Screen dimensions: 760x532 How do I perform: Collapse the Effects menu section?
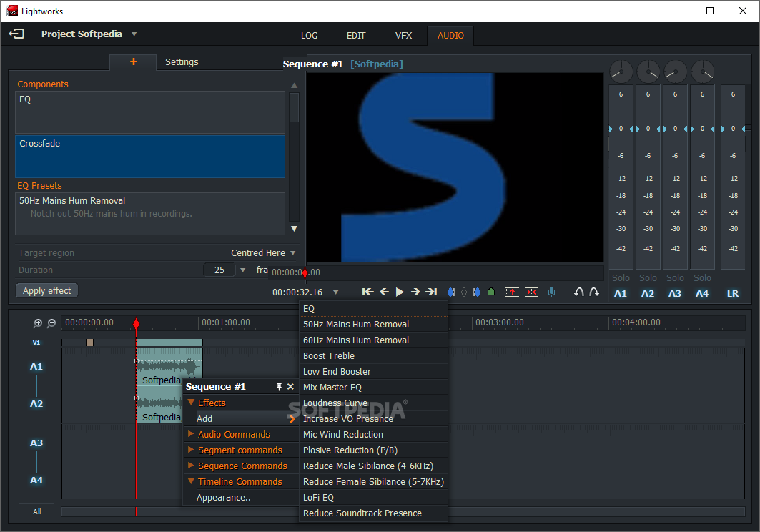[x=191, y=403]
